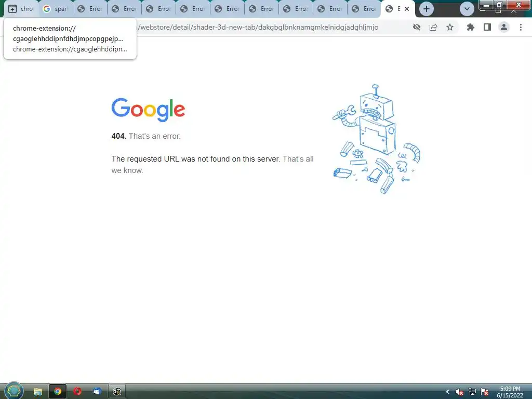Open the last pinned taskbar application icon
Image resolution: width=532 pixels, height=399 pixels.
click(117, 392)
